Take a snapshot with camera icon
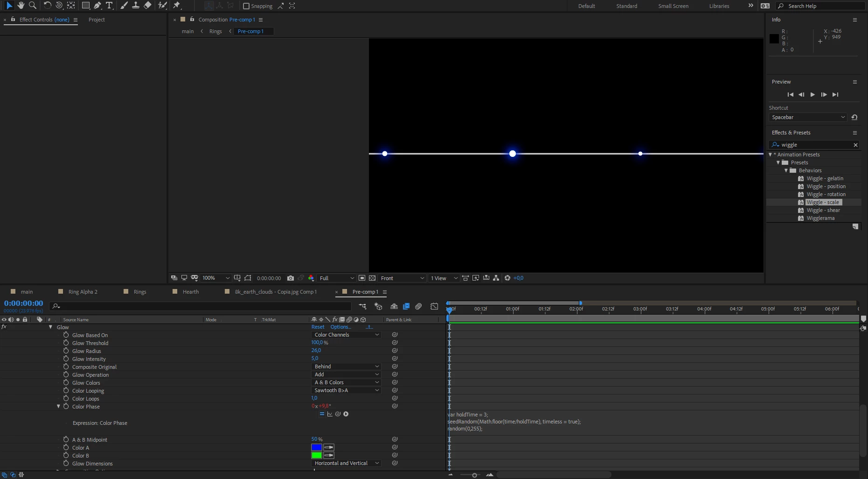Viewport: 868px width, 479px height. (291, 278)
